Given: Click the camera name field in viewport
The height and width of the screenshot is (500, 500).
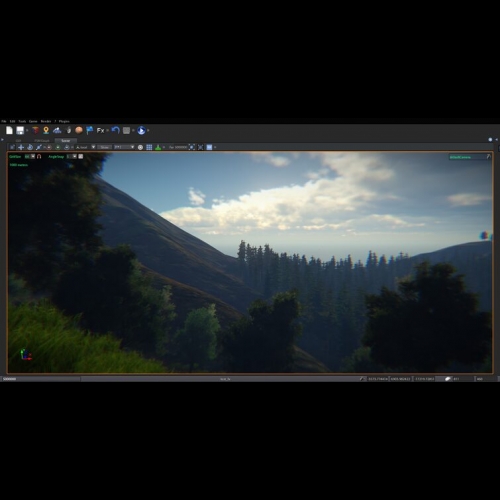Looking at the screenshot, I should [467, 157].
